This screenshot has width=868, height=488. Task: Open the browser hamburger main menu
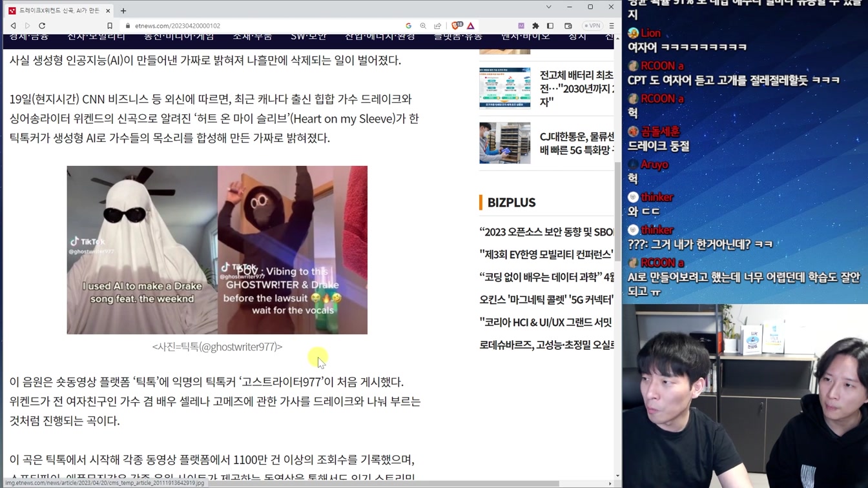611,26
